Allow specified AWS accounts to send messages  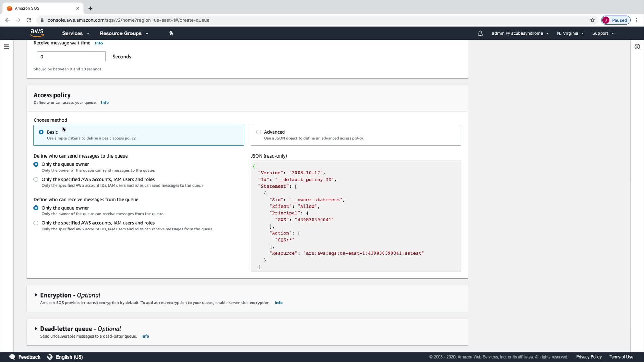point(36,179)
